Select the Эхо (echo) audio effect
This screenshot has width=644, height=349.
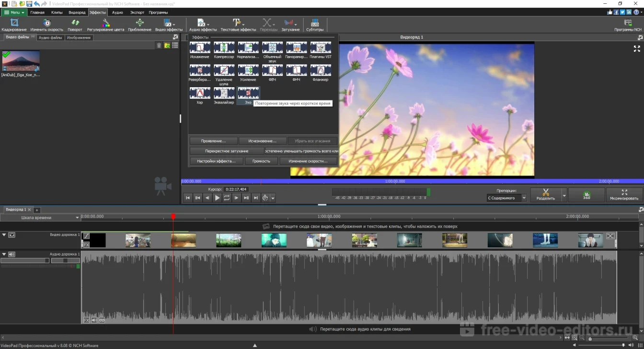(248, 93)
